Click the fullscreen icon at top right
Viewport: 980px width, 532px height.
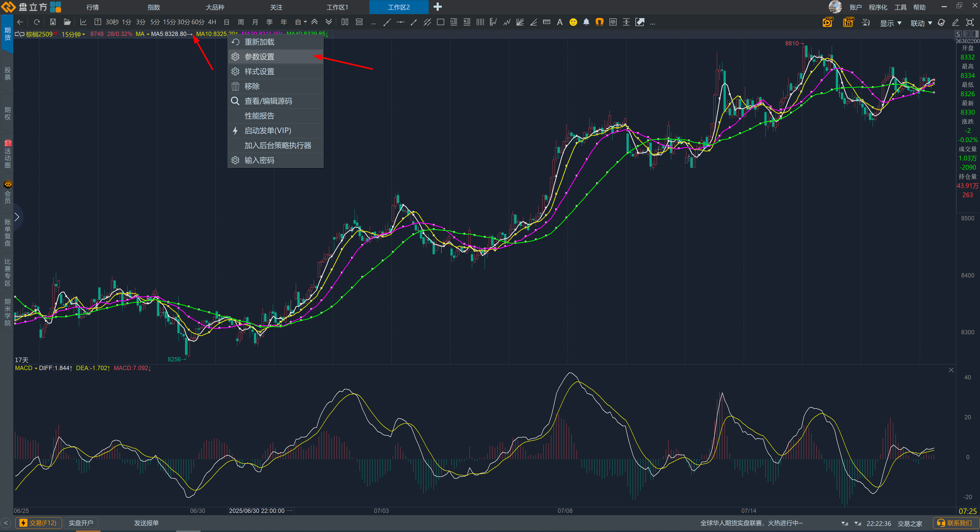970,22
